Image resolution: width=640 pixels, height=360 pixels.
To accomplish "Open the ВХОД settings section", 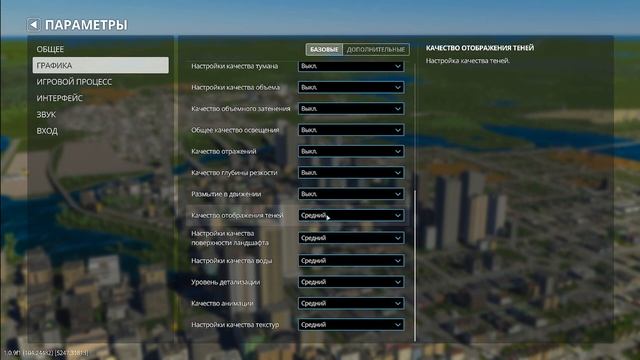I will click(47, 131).
